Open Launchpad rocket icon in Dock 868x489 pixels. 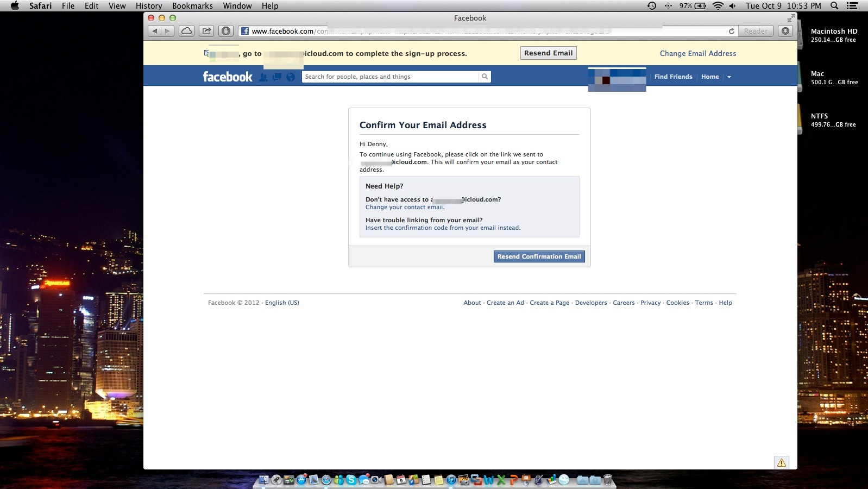coord(276,480)
